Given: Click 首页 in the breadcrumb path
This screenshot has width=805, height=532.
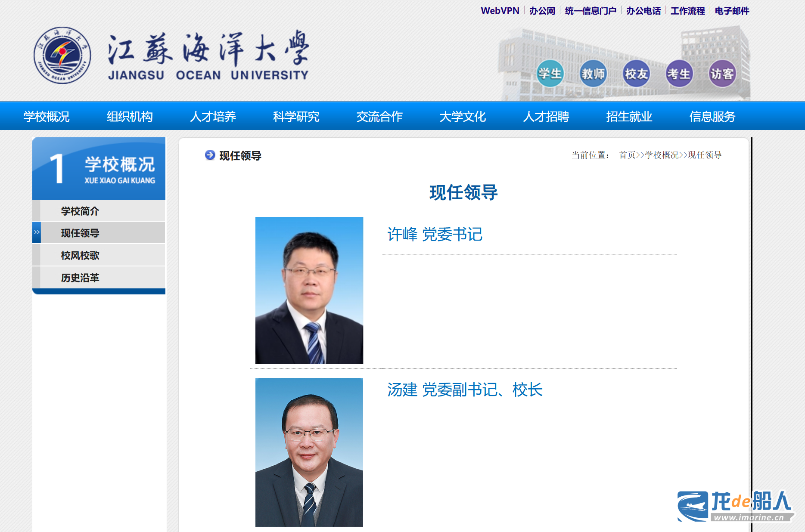Looking at the screenshot, I should [x=627, y=155].
